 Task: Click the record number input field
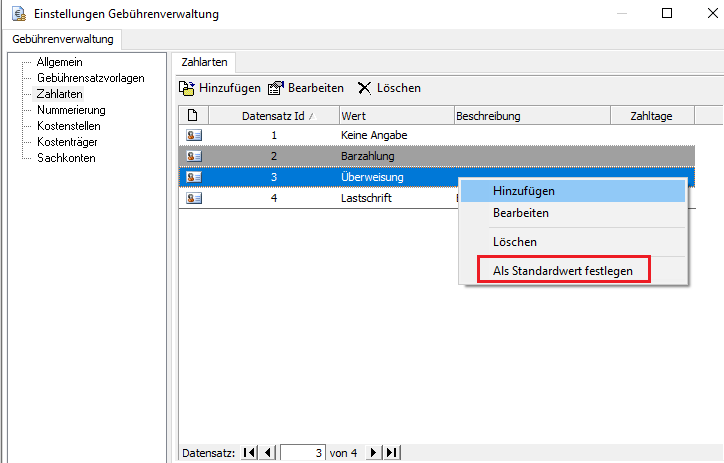pyautogui.click(x=303, y=453)
